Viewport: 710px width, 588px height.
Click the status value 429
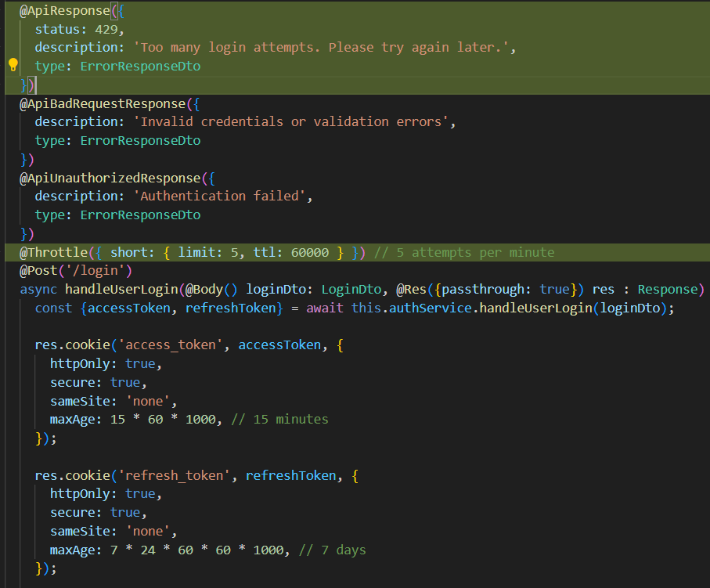pos(106,30)
